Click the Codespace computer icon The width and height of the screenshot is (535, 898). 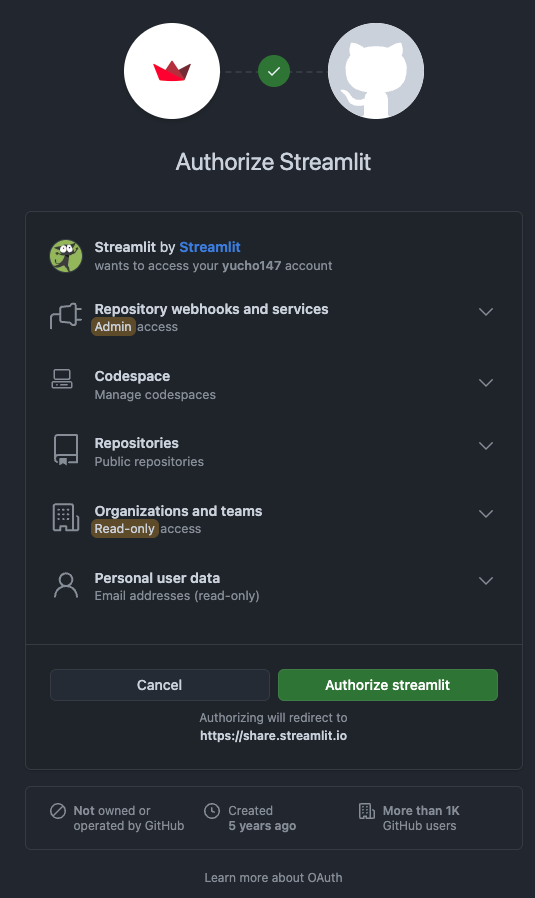pos(62,379)
